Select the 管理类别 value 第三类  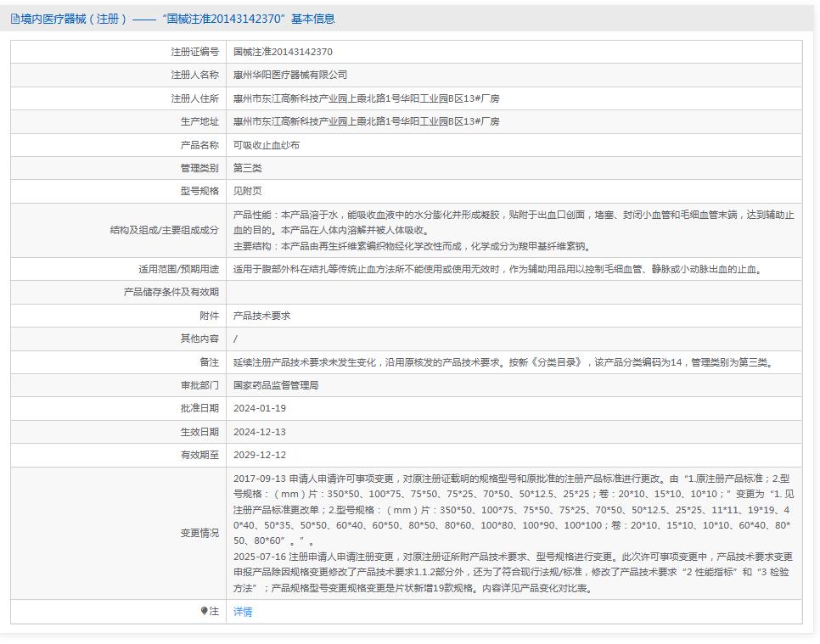point(250,168)
